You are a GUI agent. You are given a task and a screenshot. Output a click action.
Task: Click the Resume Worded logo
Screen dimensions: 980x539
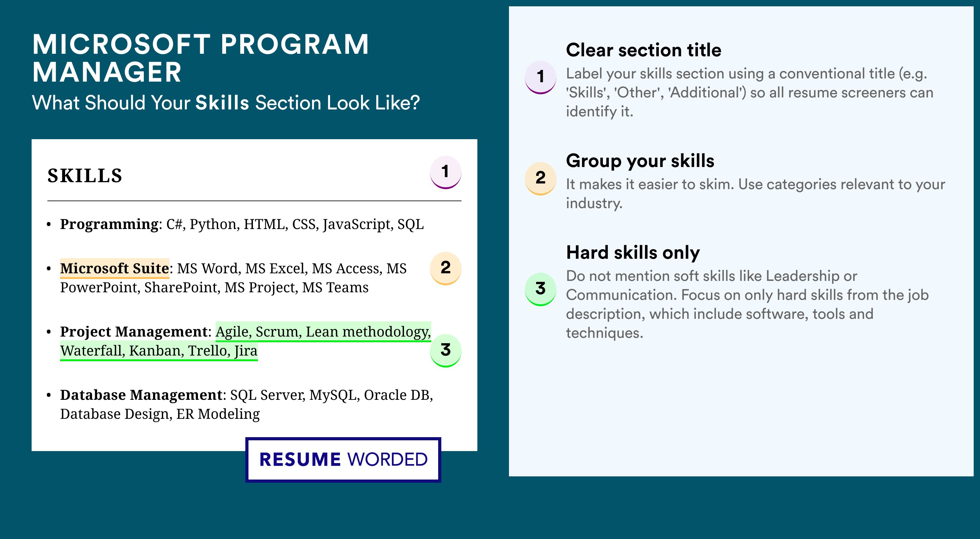343,459
